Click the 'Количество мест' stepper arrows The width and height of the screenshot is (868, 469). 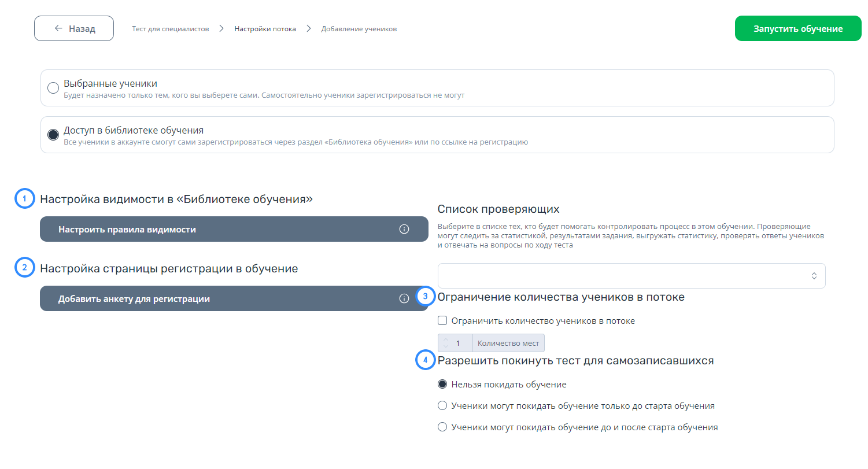pyautogui.click(x=445, y=343)
